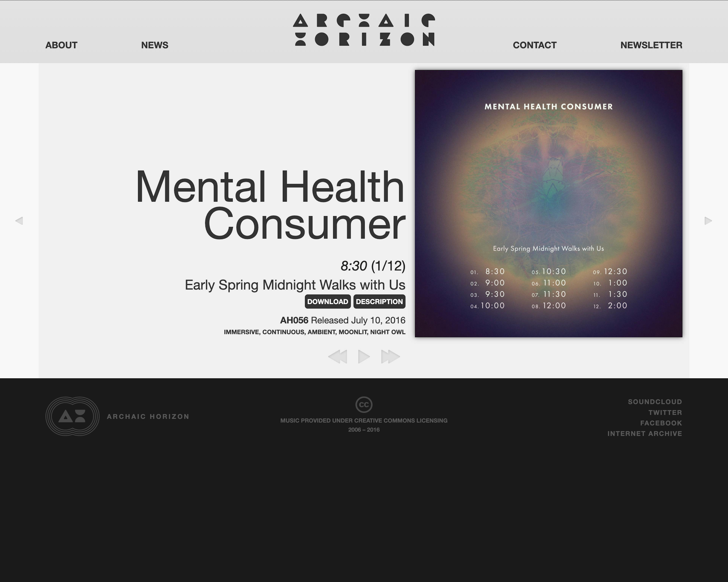Image resolution: width=728 pixels, height=582 pixels.
Task: Go to next release with right arrow
Action: click(708, 221)
